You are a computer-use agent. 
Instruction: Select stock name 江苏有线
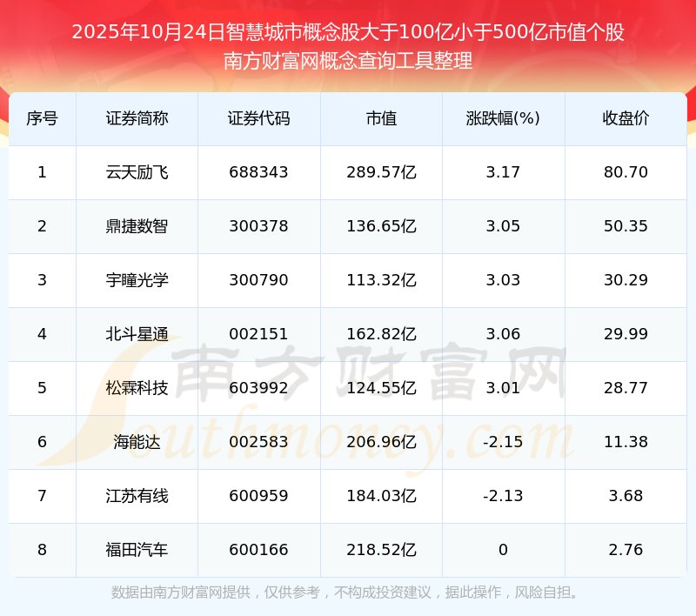137,496
